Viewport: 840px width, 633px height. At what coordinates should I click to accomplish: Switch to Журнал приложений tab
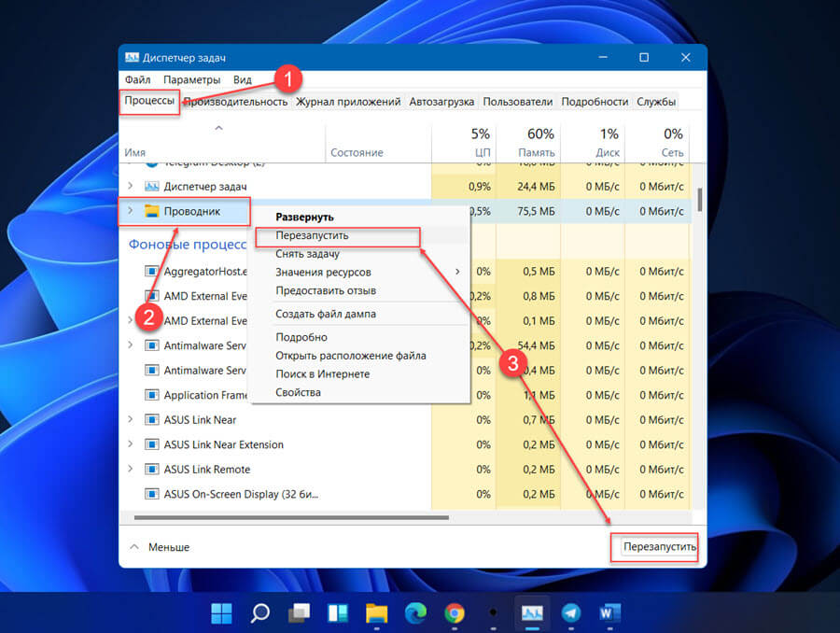click(348, 102)
